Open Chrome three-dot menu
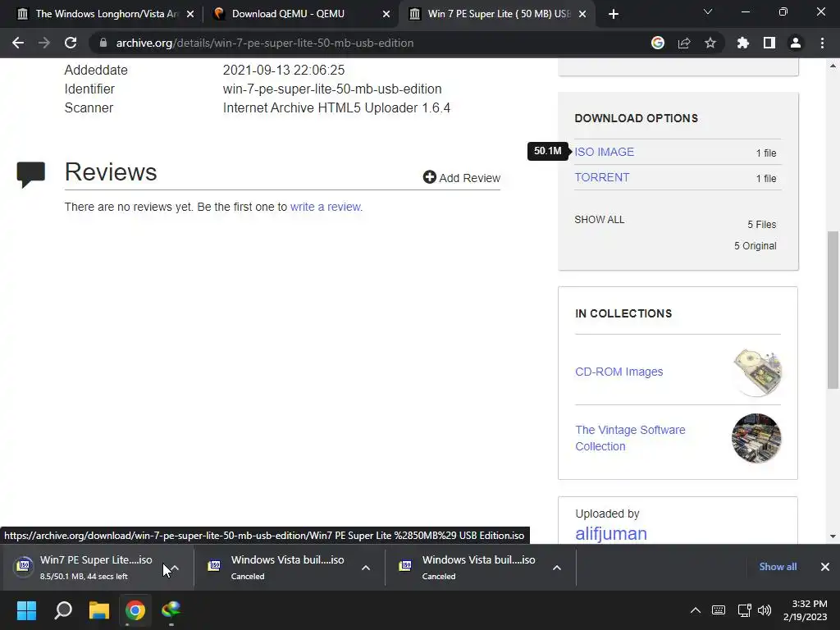 pos(822,43)
